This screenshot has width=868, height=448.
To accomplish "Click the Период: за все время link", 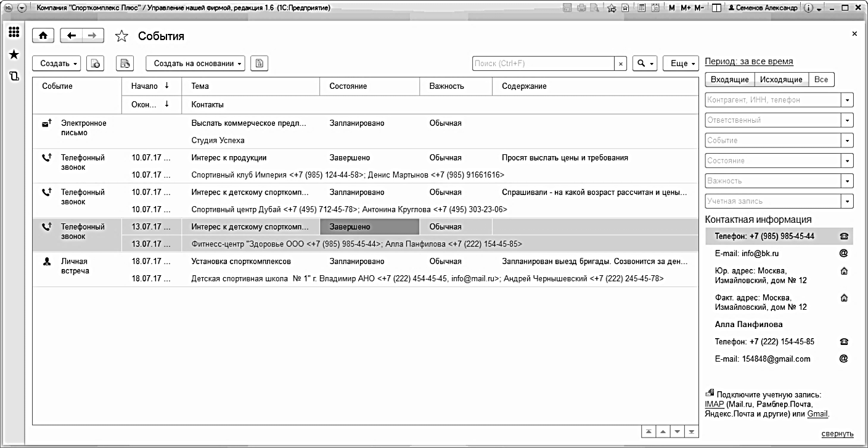I will [x=749, y=62].
